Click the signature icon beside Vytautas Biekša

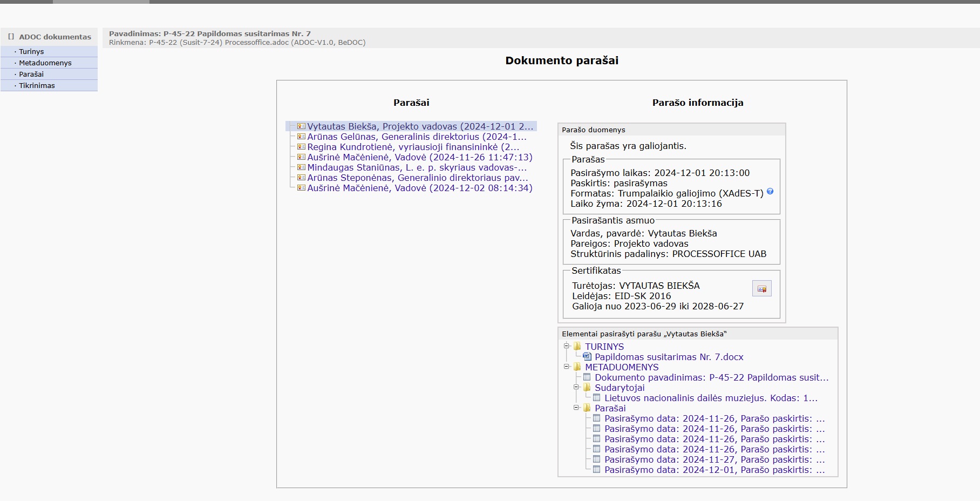[301, 126]
